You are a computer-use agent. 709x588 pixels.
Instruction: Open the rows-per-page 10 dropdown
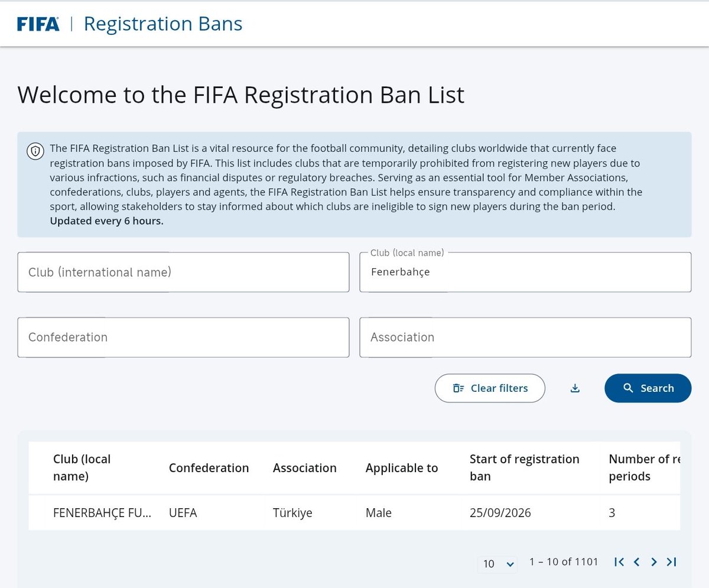[497, 564]
